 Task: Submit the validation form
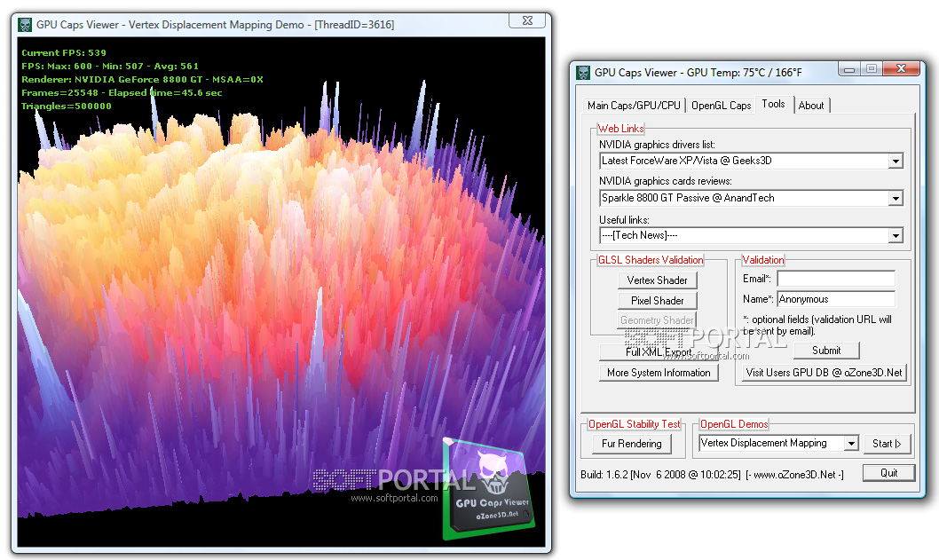[x=825, y=351]
